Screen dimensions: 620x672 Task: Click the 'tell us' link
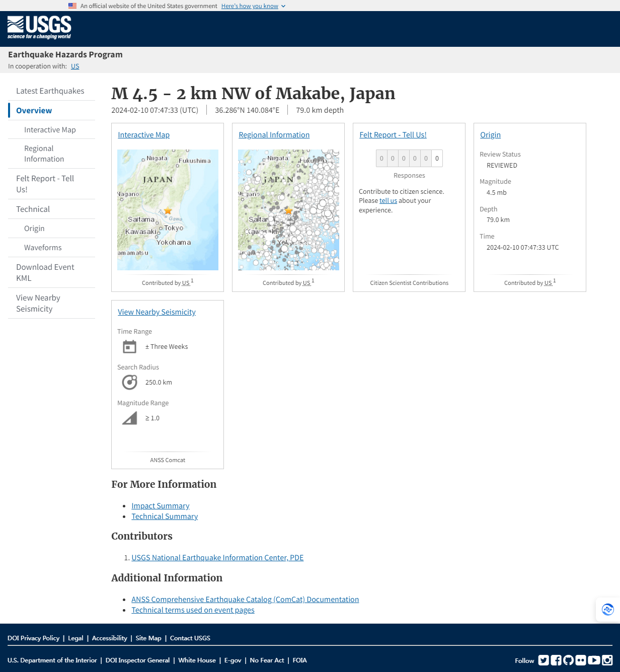(388, 201)
